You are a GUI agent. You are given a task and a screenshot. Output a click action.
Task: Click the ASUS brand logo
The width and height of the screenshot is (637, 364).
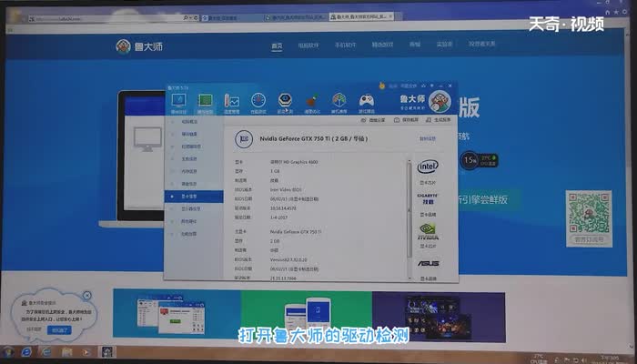(x=429, y=263)
